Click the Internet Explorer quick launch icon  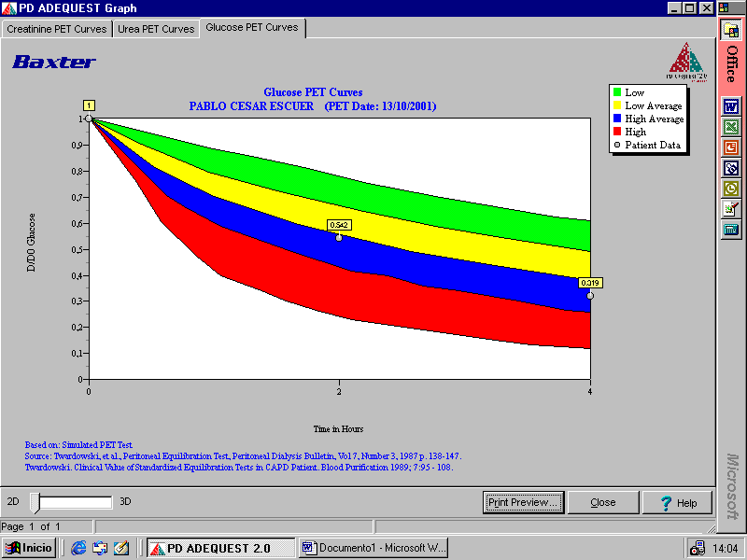click(x=79, y=548)
